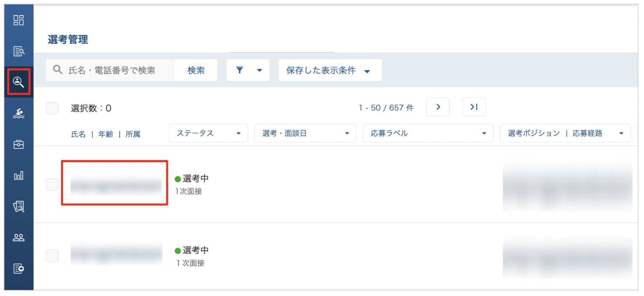
Task: Open the swimmer talent pool icon
Action: (x=19, y=113)
